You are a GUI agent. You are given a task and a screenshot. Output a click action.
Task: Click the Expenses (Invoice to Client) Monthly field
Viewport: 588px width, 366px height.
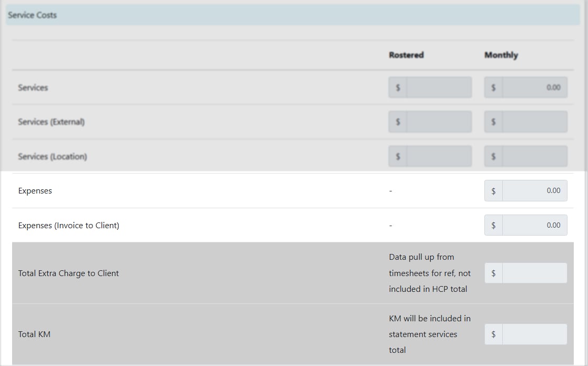pyautogui.click(x=535, y=225)
